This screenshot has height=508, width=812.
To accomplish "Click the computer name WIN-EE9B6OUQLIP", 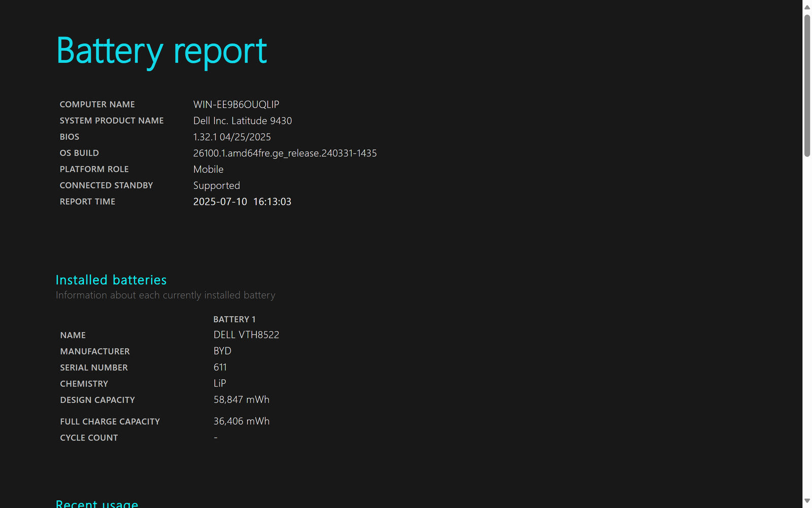I will coord(236,104).
